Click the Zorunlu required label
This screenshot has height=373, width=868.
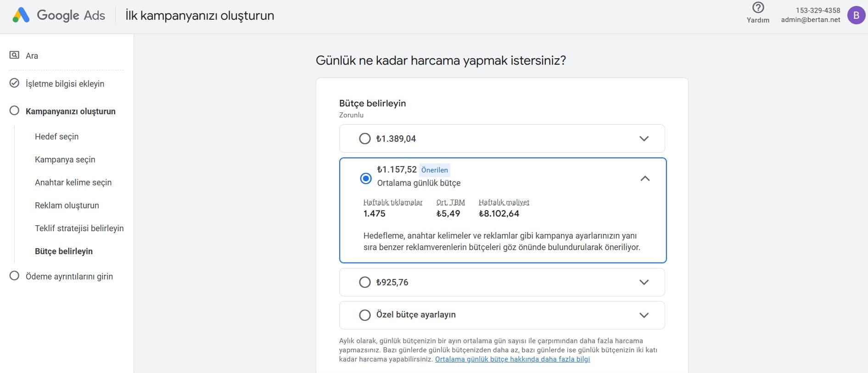coord(351,115)
